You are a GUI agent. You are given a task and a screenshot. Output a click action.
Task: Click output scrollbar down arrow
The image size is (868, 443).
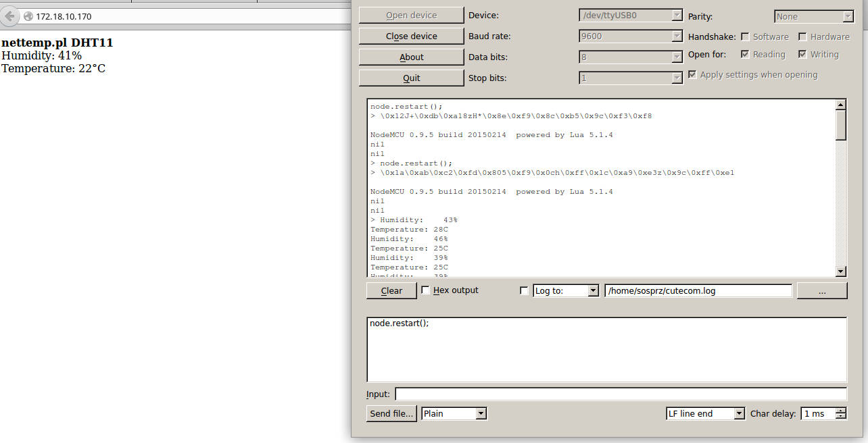click(841, 271)
